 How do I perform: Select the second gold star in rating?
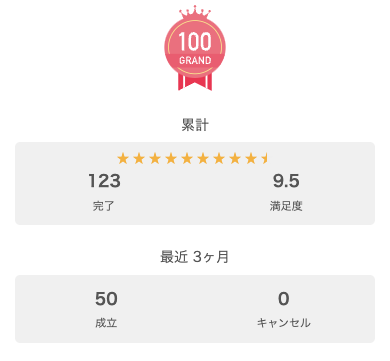(139, 158)
